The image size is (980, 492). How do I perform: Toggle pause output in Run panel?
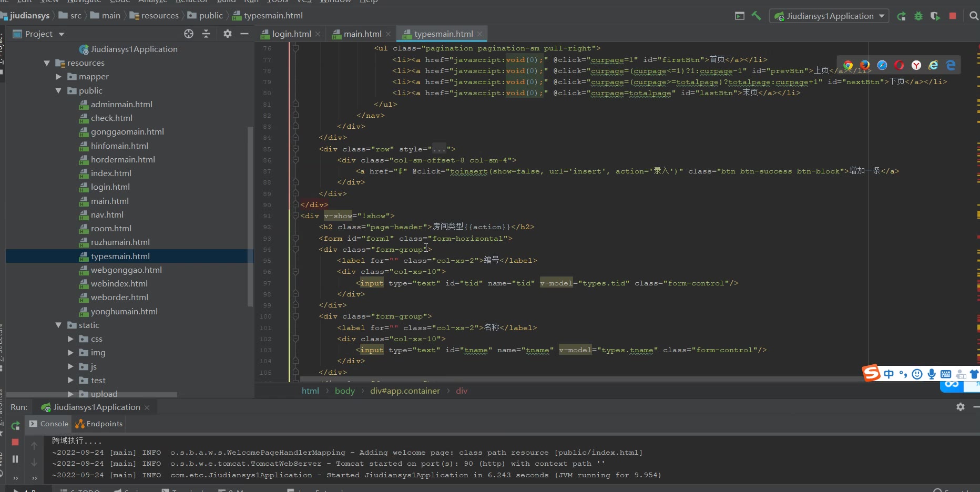click(x=15, y=459)
